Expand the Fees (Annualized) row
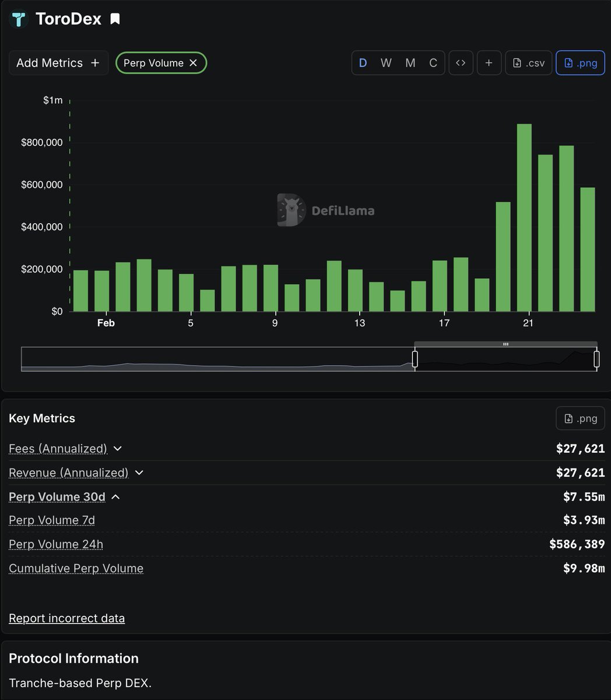611x700 pixels. point(118,449)
